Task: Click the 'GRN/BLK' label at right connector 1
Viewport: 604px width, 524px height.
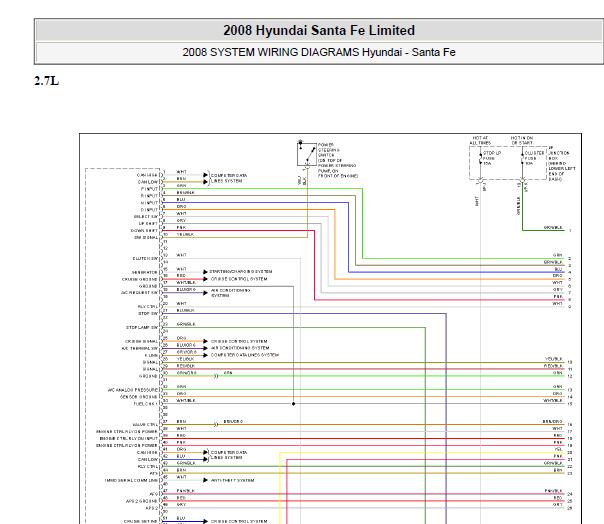Action: (553, 228)
